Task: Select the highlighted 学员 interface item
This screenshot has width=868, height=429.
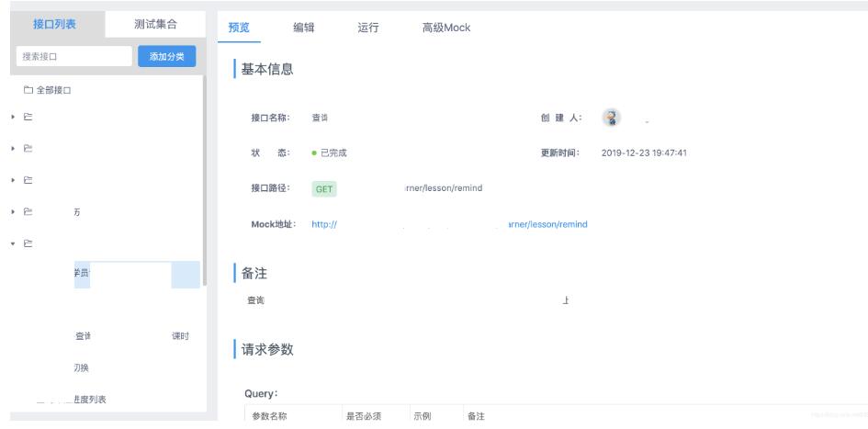Action: pos(137,275)
